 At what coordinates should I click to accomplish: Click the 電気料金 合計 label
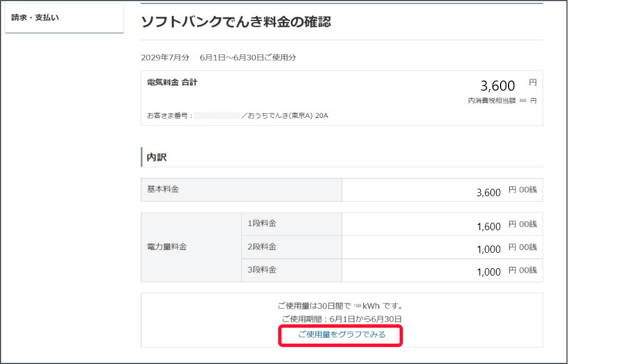[x=172, y=83]
